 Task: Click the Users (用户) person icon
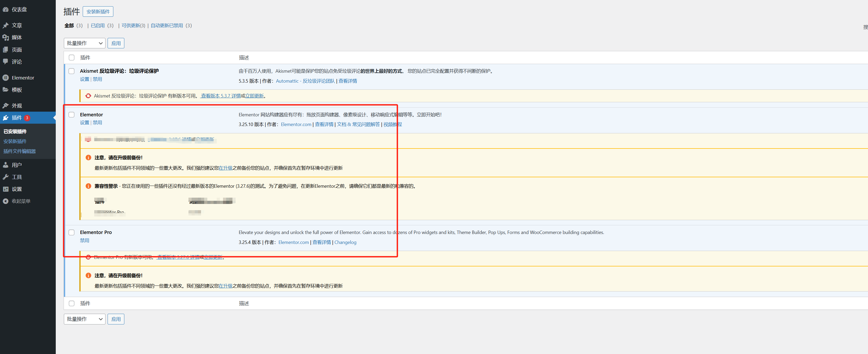[5, 165]
